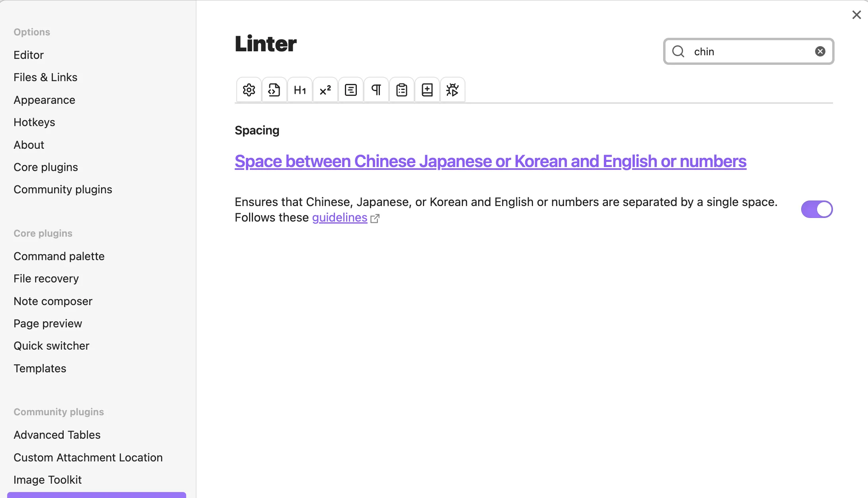The width and height of the screenshot is (868, 498).
Task: Open Linter General settings gear tab
Action: click(x=249, y=90)
